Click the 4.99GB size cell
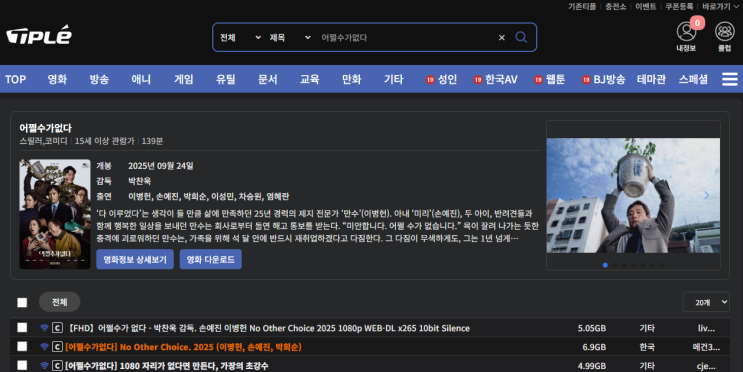This screenshot has width=743, height=372. (x=591, y=366)
